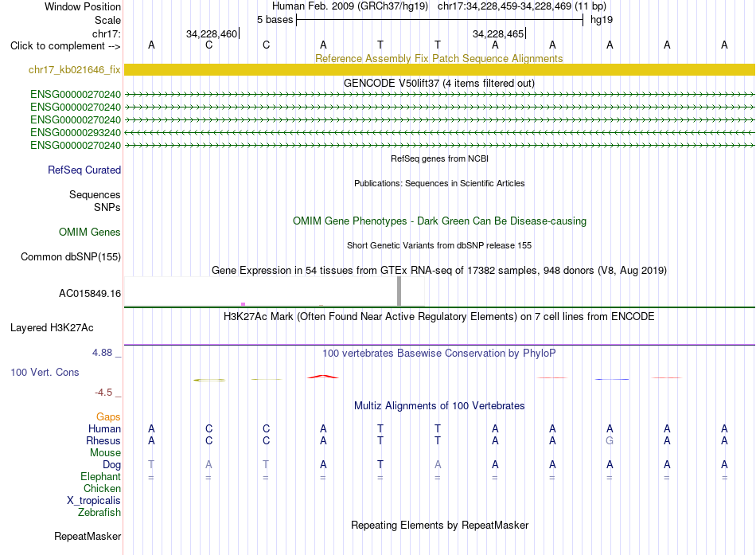Screen dimensions: 756x555
Task: Click the red PhyloP conservation peak
Action: tap(323, 377)
